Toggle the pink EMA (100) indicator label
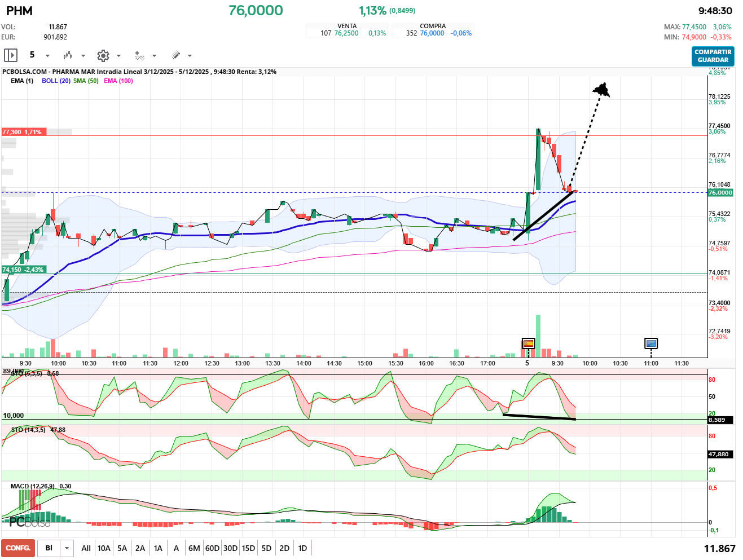The image size is (743, 560). tap(118, 81)
